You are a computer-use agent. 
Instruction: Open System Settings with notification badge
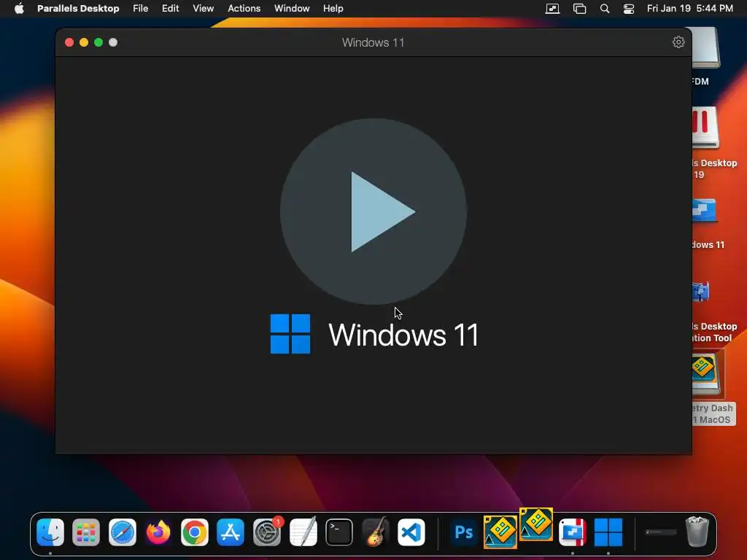pos(267,532)
